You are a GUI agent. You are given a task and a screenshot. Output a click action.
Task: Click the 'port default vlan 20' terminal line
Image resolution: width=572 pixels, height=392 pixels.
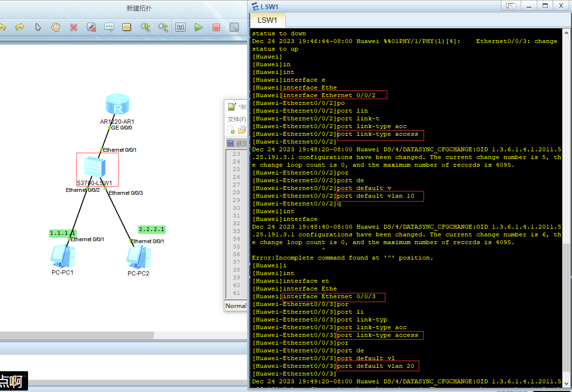tap(376, 366)
